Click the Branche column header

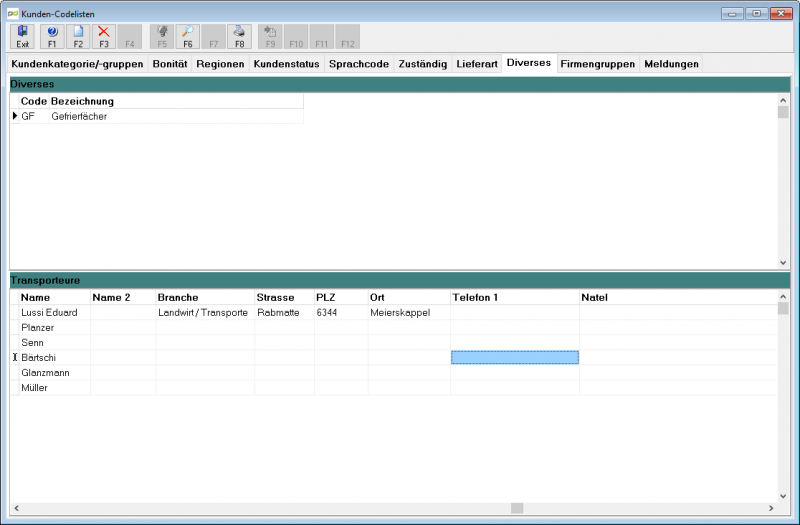[205, 297]
